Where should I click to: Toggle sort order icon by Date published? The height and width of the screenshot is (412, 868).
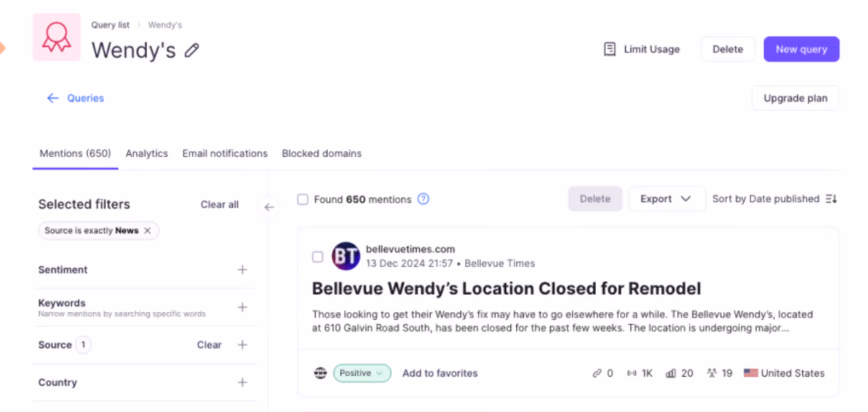pyautogui.click(x=831, y=199)
